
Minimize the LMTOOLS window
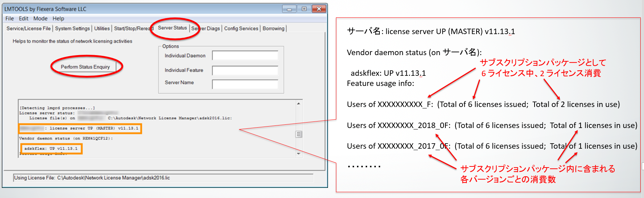click(289, 9)
